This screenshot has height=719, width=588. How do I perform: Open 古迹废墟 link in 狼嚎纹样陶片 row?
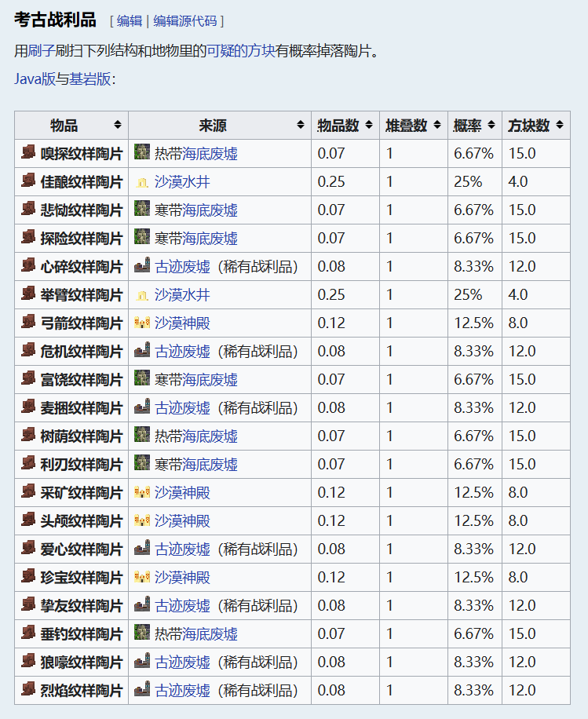183,662
